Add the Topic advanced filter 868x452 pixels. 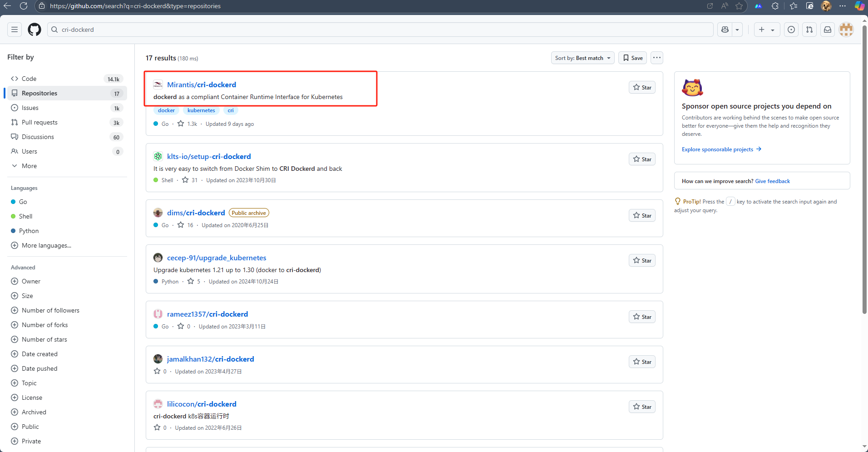tap(67, 383)
